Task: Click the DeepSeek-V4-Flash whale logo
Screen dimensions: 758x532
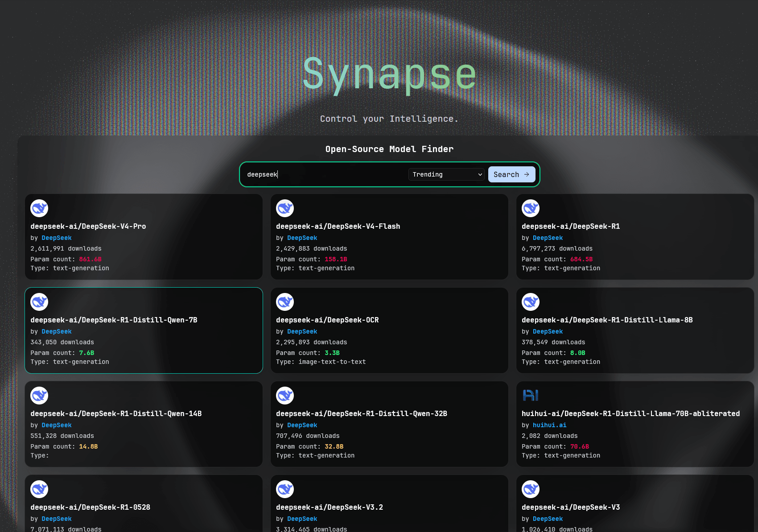Action: 285,208
